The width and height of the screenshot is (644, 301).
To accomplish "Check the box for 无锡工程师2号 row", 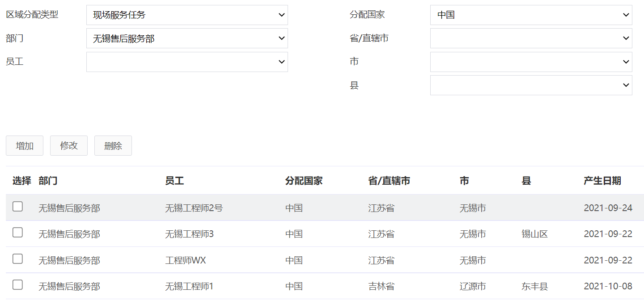I will pyautogui.click(x=17, y=207).
